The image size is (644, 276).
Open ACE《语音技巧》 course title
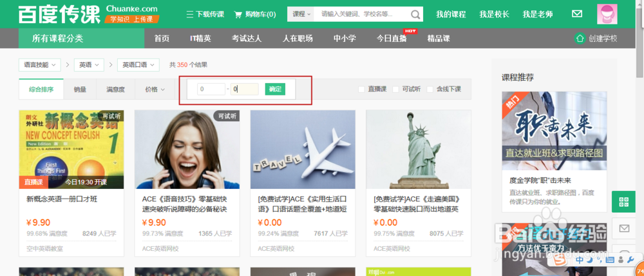coord(185,204)
